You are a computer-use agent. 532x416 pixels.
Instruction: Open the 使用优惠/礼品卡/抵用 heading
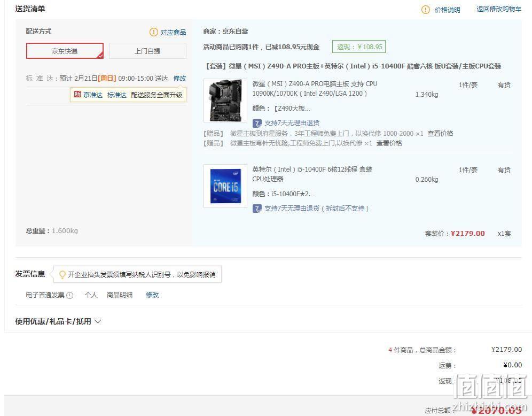53,321
